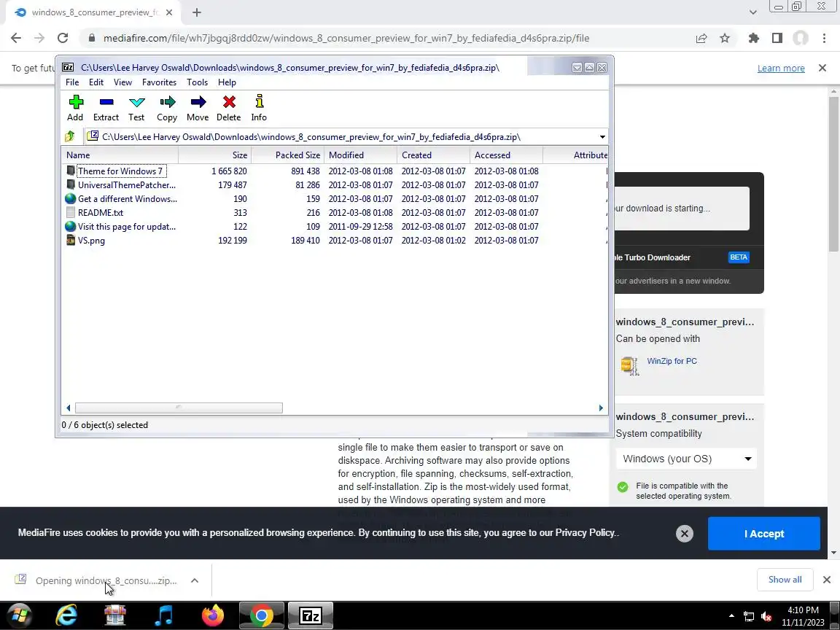Share this page icon in Chrome
This screenshot has height=630, width=840.
point(701,38)
